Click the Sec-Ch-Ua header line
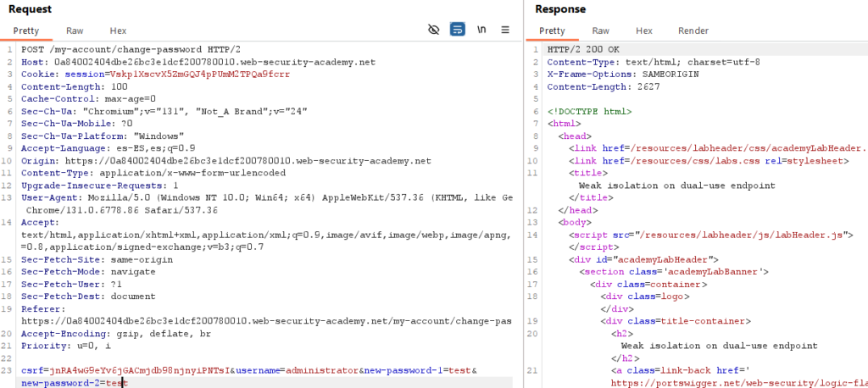Screen dimensions: 868x388 coord(164,111)
